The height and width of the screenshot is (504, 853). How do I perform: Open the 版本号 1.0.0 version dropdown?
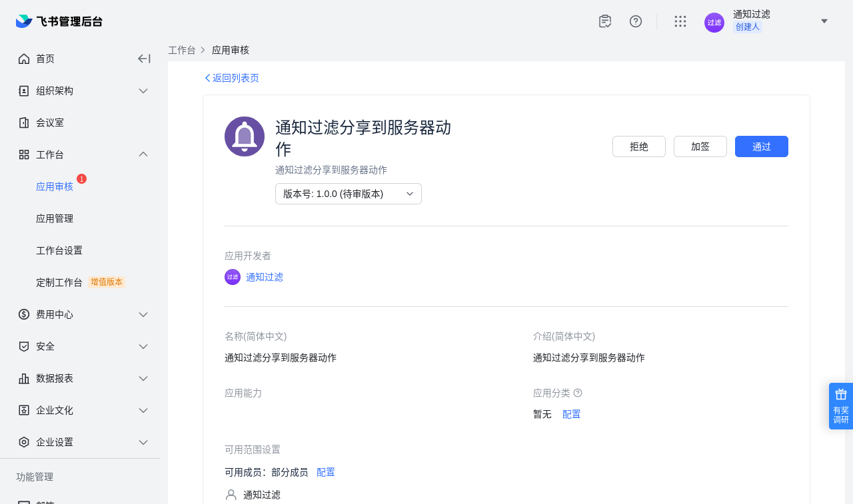pyautogui.click(x=349, y=194)
